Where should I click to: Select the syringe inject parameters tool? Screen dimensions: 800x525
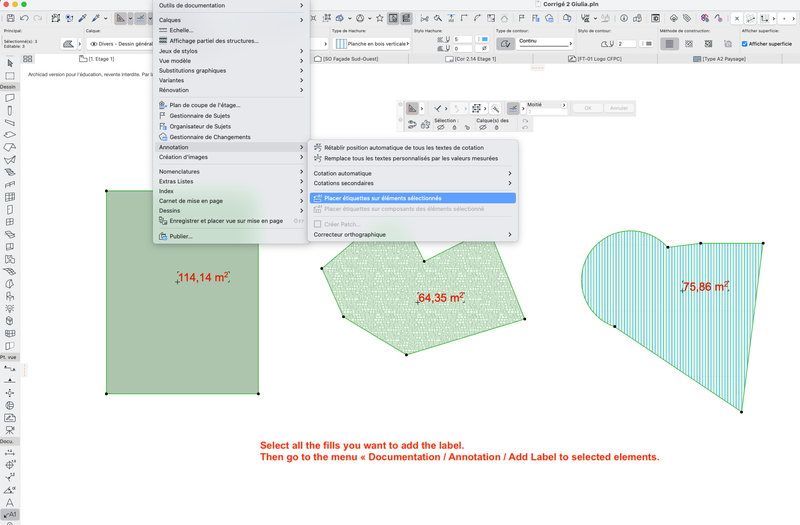click(x=95, y=18)
